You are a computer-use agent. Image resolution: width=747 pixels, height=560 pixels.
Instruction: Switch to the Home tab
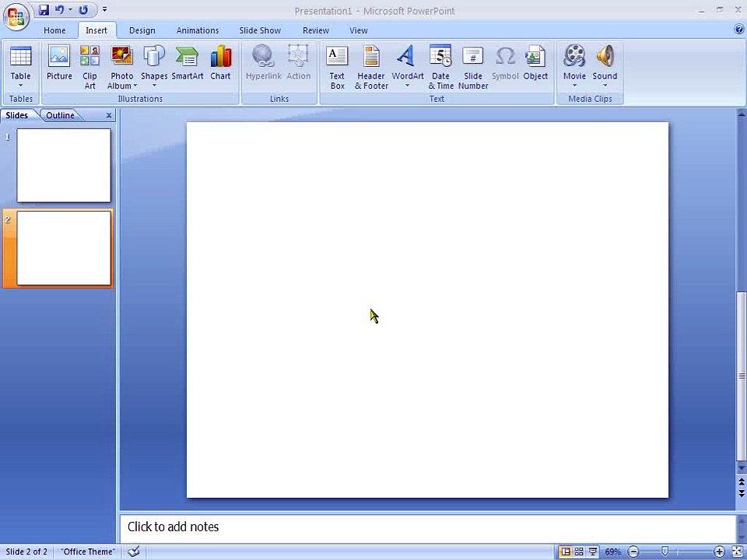[x=54, y=30]
